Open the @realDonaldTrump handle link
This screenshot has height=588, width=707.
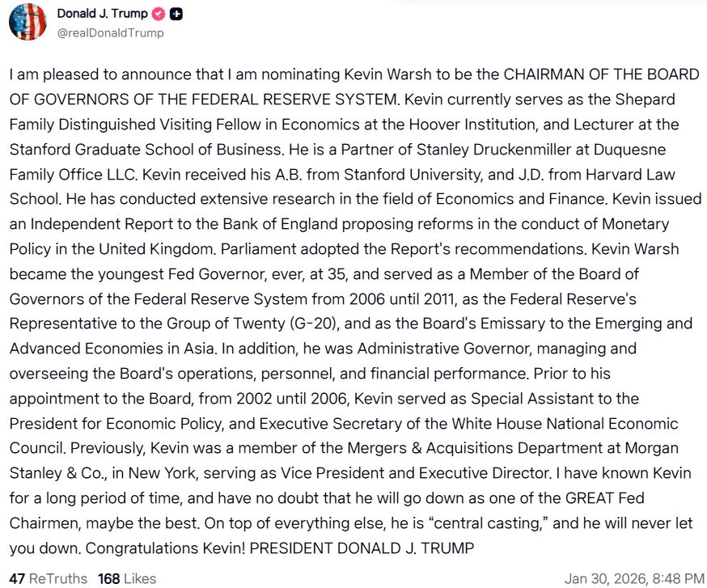[x=110, y=33]
